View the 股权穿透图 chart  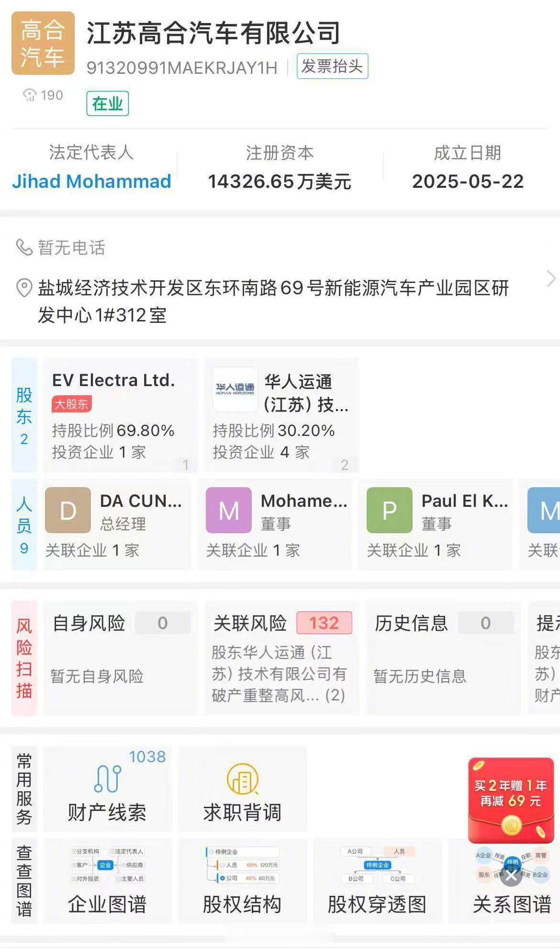[x=377, y=866]
